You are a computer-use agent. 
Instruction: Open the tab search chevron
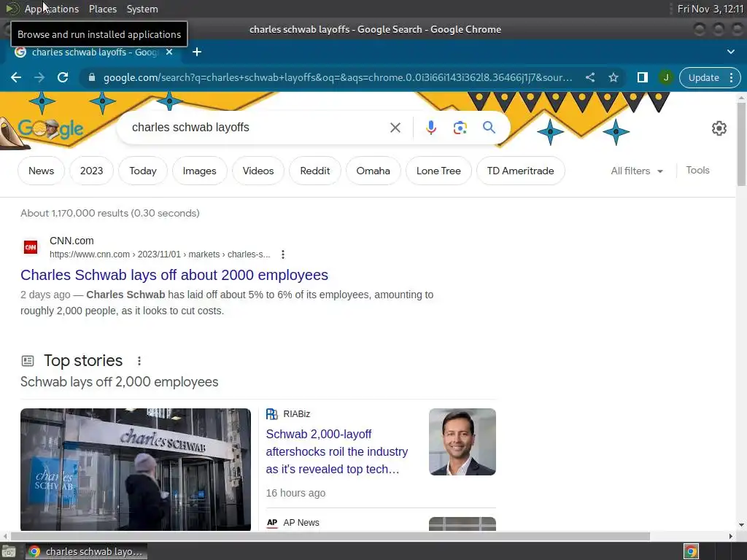pyautogui.click(x=731, y=52)
